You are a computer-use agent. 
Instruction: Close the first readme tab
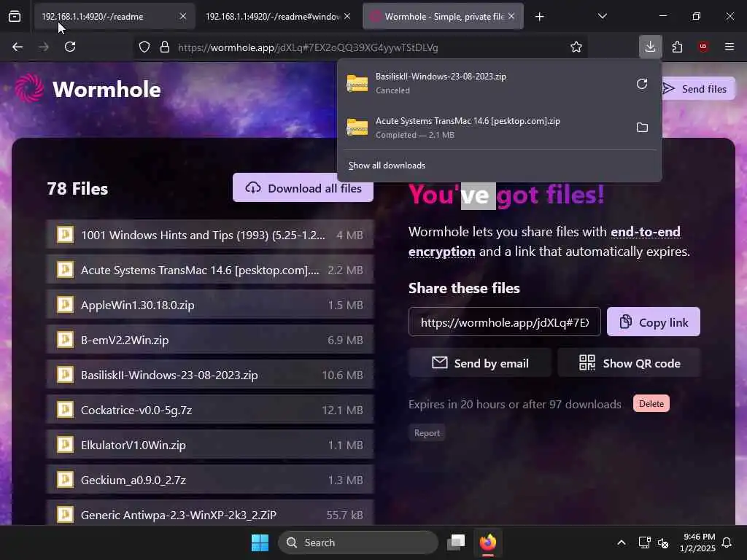[183, 17]
